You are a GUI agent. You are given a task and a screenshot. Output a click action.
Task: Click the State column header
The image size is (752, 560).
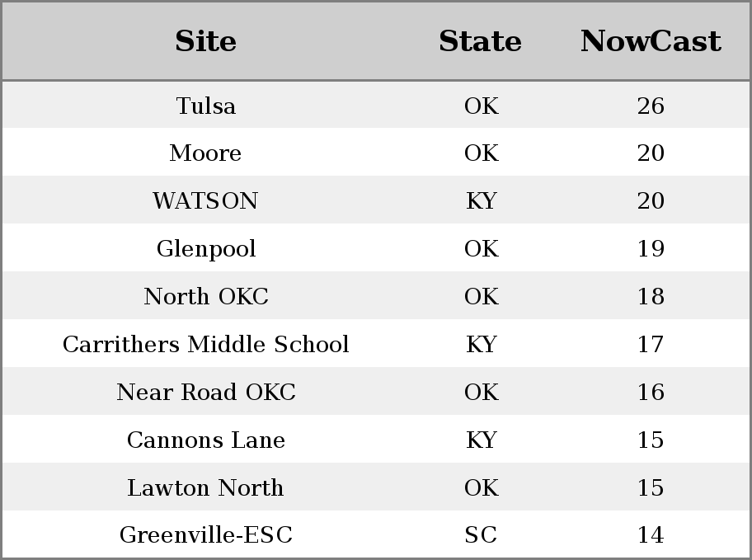(x=481, y=41)
